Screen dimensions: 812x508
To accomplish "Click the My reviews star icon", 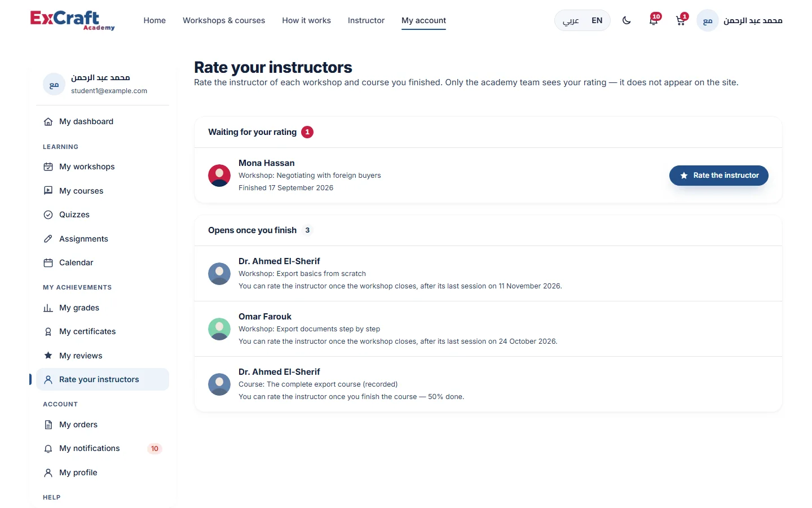I will point(48,356).
